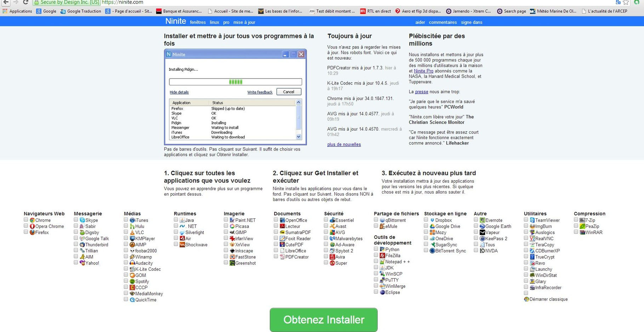Check the Spotify checkbox

coord(126,281)
